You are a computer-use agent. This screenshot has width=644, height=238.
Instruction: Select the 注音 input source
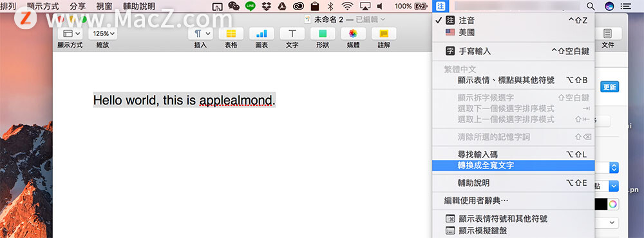513,21
